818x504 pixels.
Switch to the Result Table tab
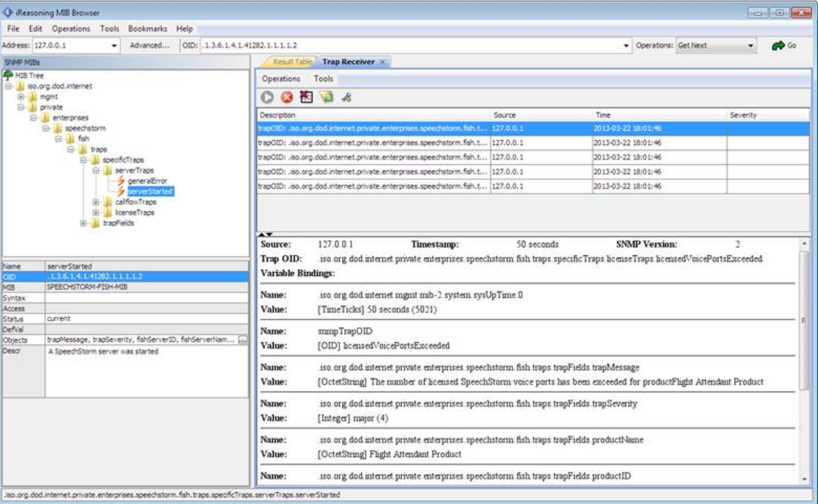pos(290,62)
